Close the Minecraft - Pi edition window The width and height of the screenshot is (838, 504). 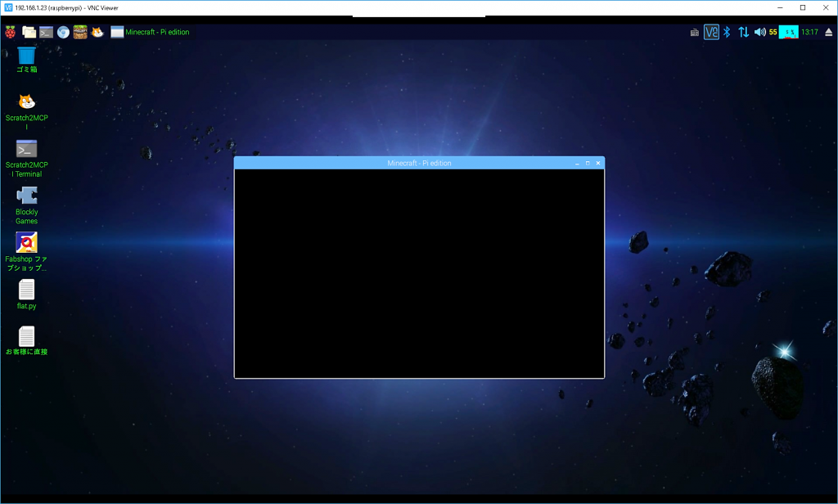(598, 164)
